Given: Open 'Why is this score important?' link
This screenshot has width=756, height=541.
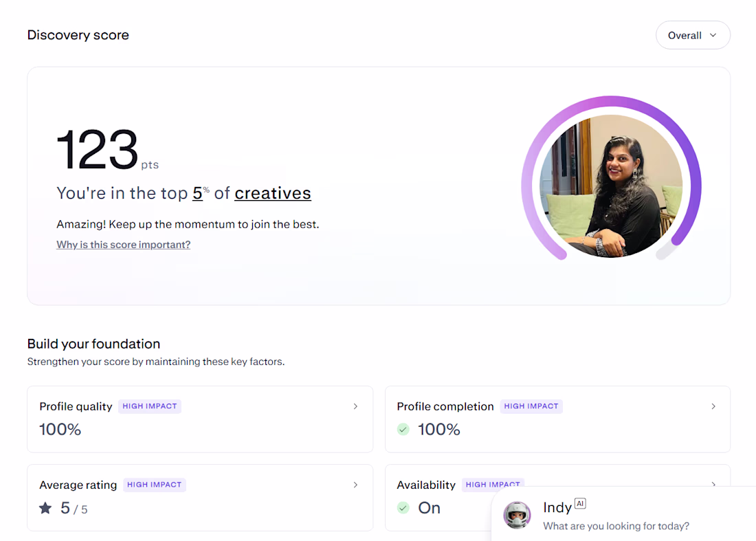Looking at the screenshot, I should coord(123,245).
